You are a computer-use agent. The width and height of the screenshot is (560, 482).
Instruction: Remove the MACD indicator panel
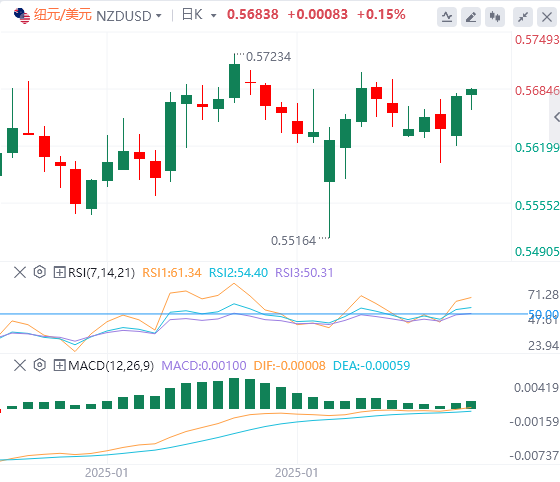pyautogui.click(x=20, y=366)
